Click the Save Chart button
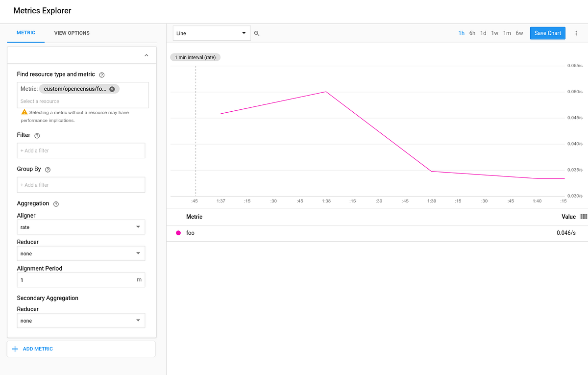The height and width of the screenshot is (375, 588). click(x=547, y=33)
